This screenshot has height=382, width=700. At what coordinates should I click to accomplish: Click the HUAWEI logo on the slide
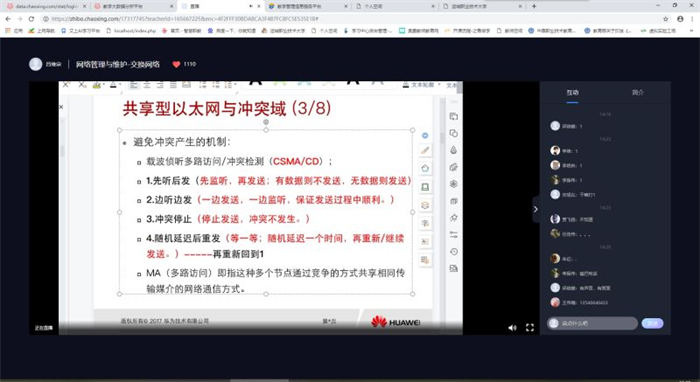tap(396, 322)
